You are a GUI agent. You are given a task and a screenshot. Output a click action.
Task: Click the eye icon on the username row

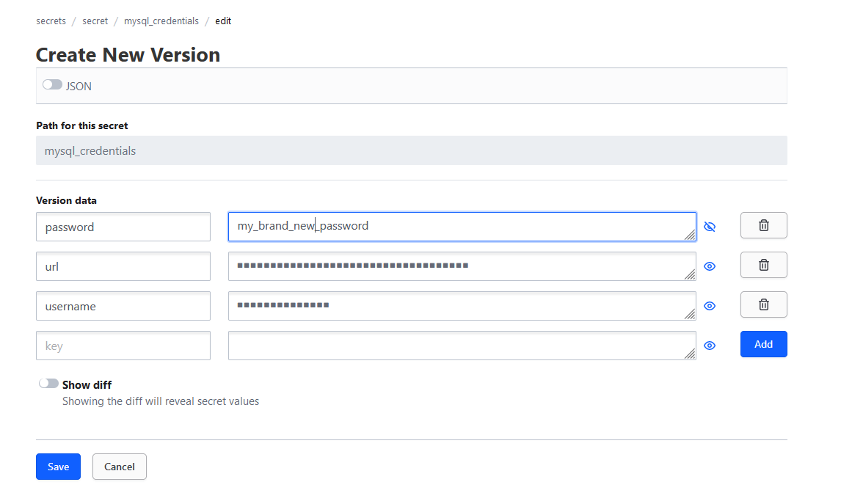click(x=710, y=306)
